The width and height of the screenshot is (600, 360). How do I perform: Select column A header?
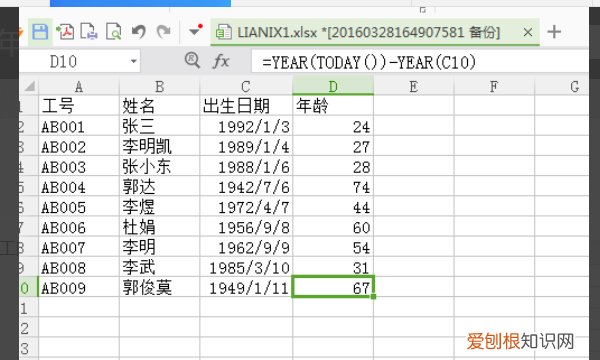coord(79,86)
